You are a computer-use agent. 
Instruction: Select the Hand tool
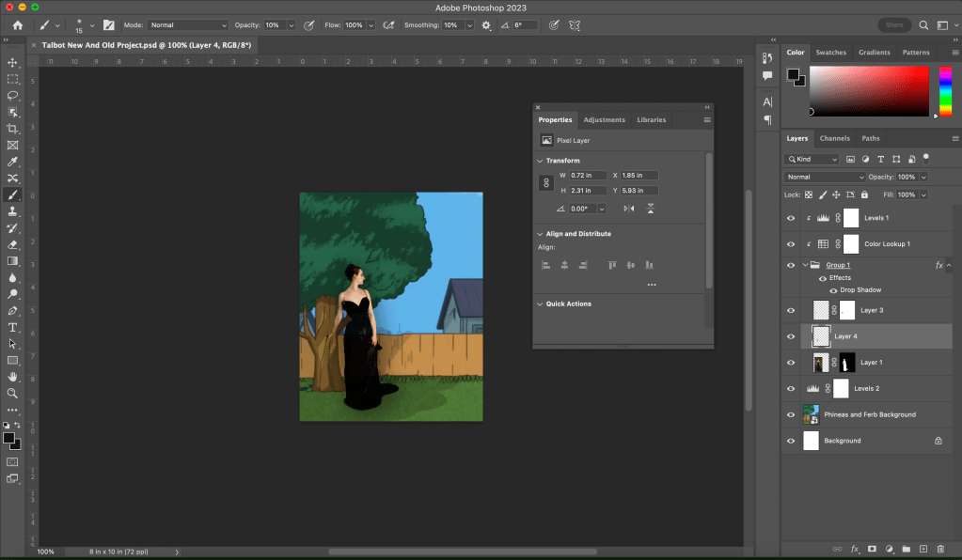(x=13, y=377)
